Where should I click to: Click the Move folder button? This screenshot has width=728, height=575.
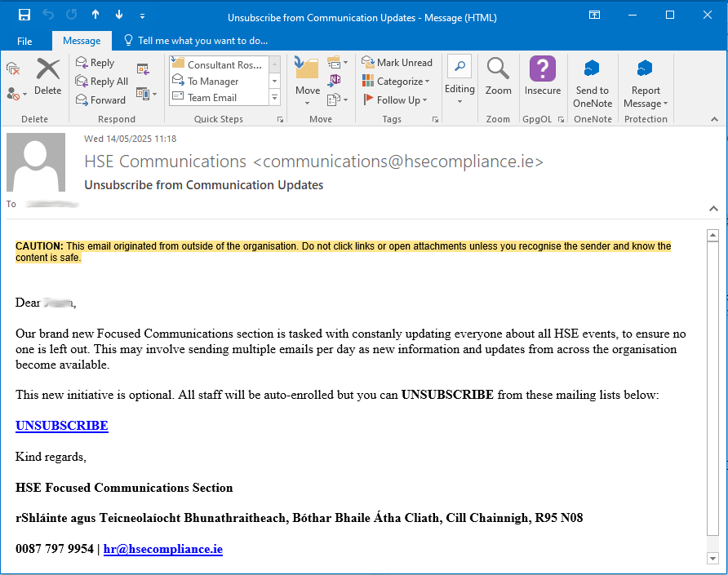(308, 81)
